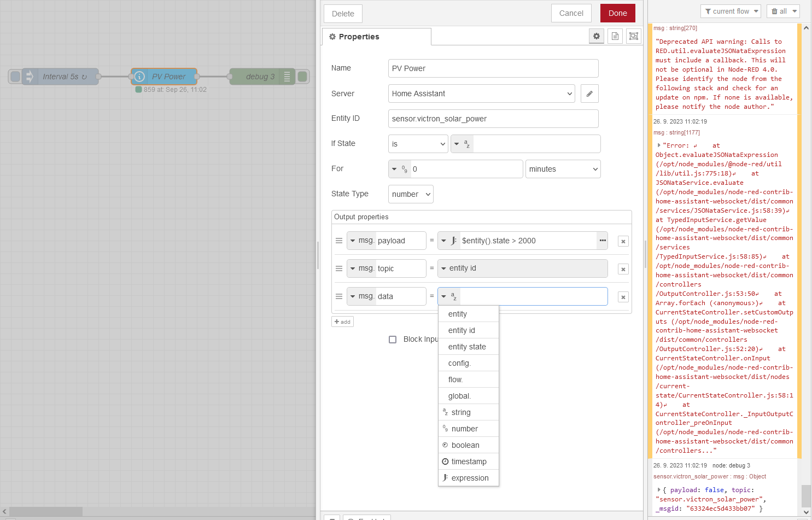The image size is (812, 520).
Task: Open node appearance icon
Action: (x=634, y=36)
